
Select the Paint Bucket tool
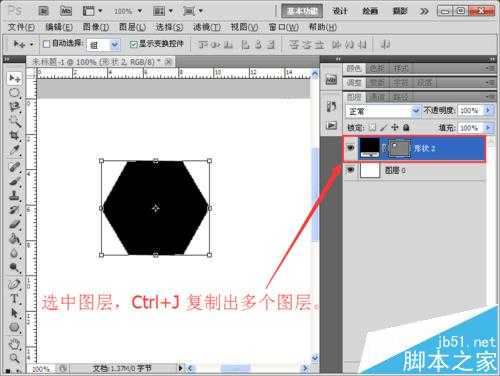[x=15, y=239]
